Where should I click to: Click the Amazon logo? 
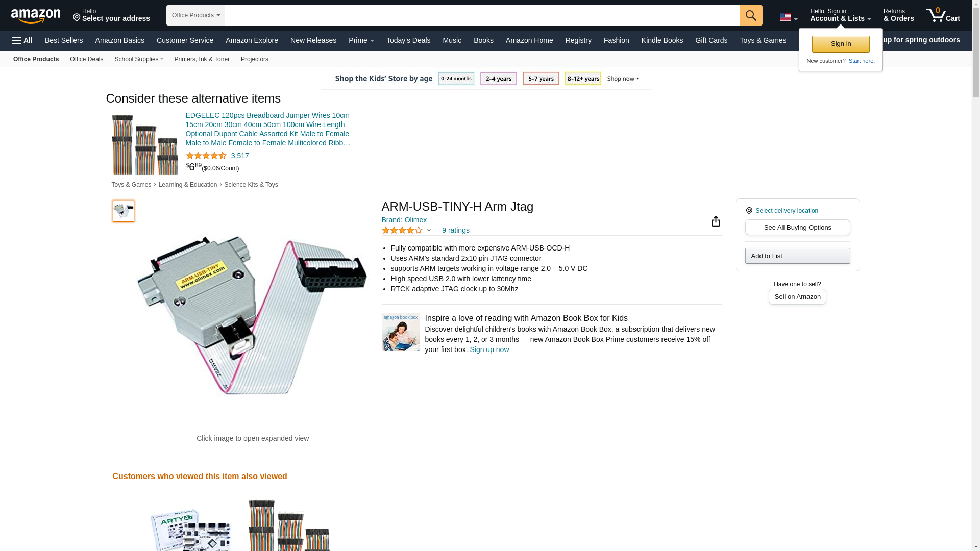(x=36, y=16)
